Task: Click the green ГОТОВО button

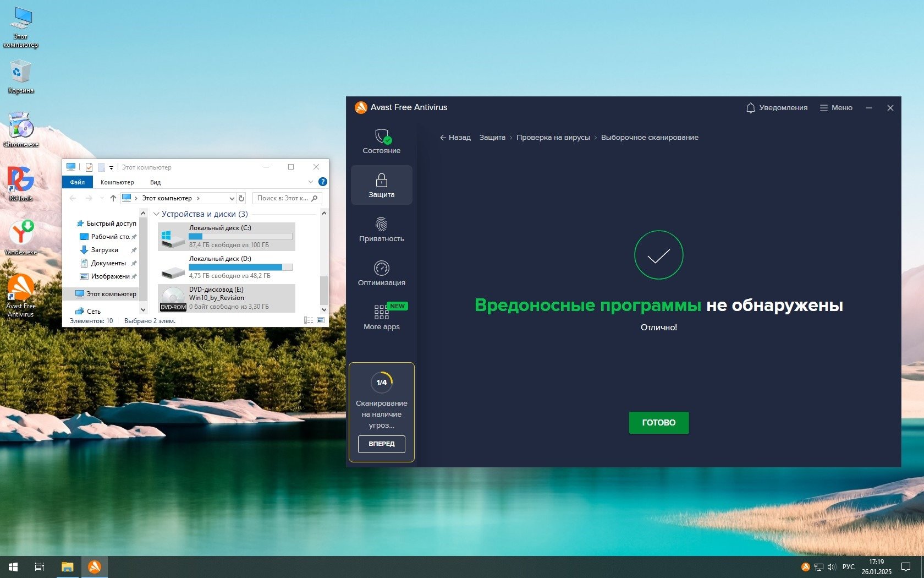Action: coord(658,423)
